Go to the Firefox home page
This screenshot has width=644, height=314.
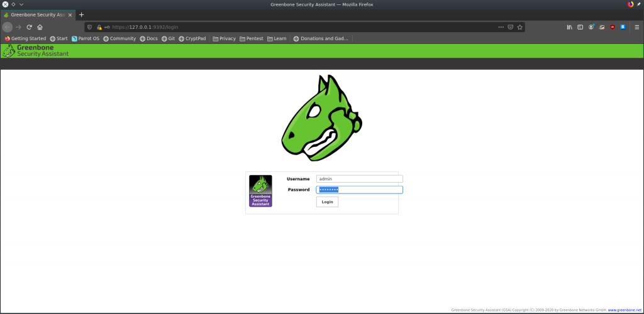[x=40, y=27]
